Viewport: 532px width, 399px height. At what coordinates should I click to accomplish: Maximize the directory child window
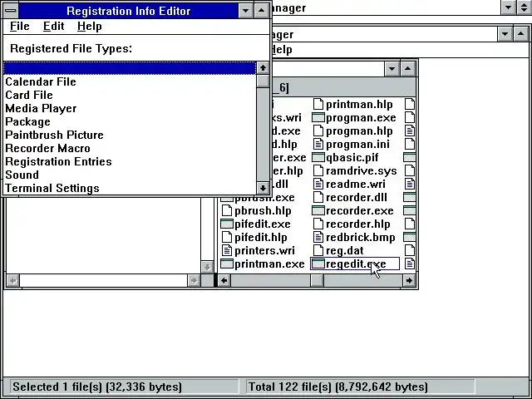tap(408, 69)
